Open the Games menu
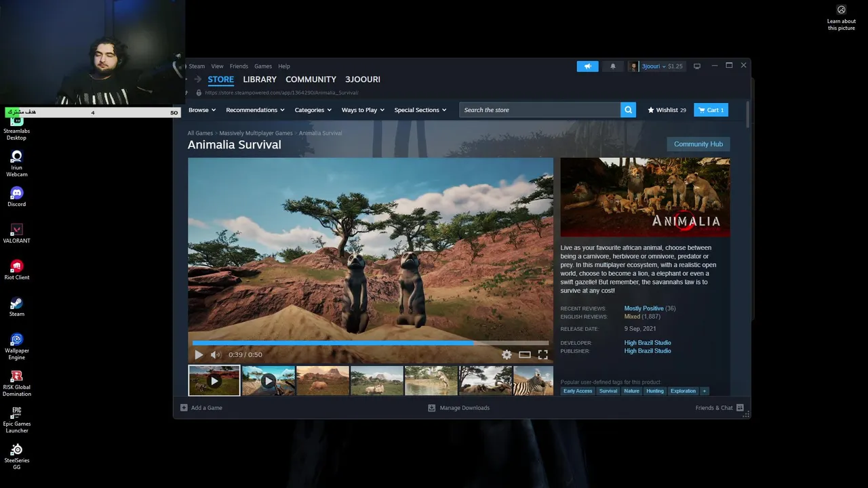The height and width of the screenshot is (488, 868). tap(263, 66)
